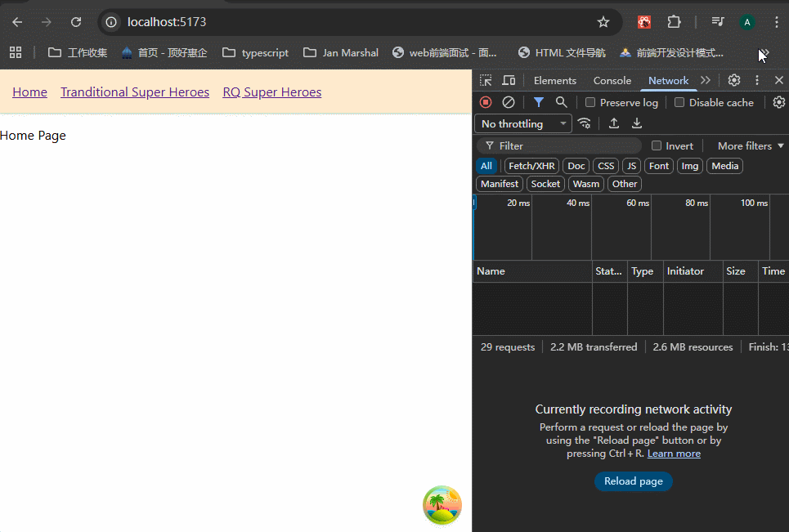Click the network Filter text field
This screenshot has height=532, width=789.
(x=564, y=146)
